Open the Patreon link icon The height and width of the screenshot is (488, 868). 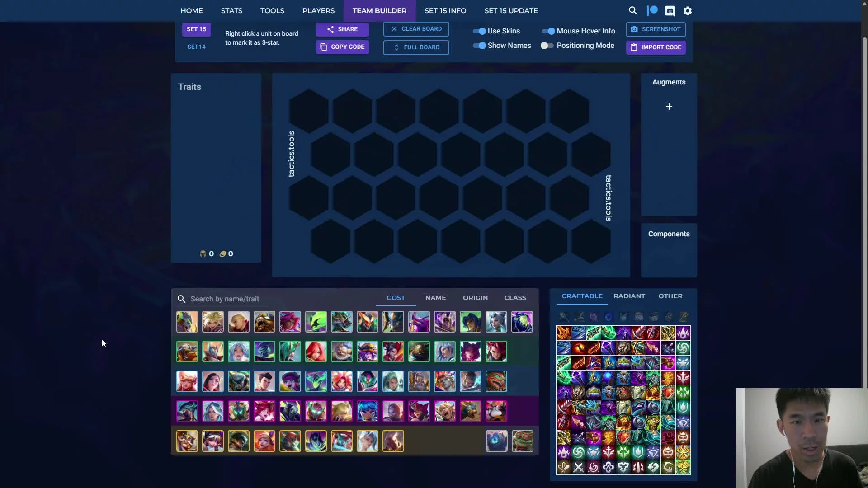[x=652, y=11]
